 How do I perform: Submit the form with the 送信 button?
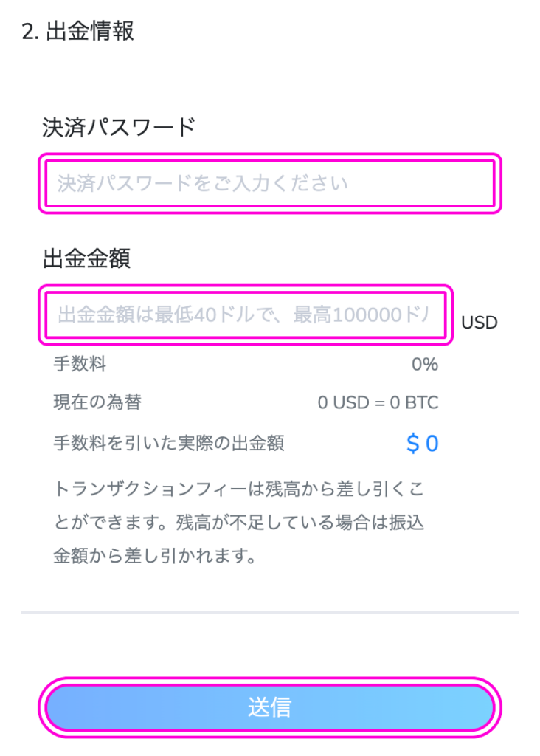click(270, 707)
